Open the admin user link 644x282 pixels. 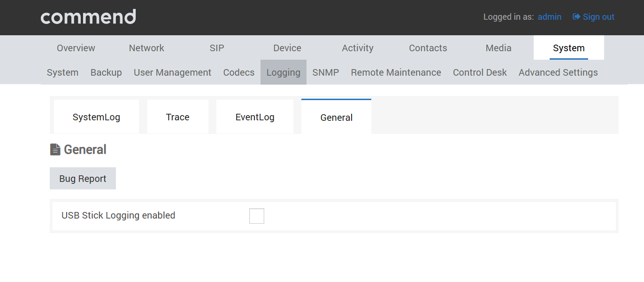pos(550,17)
